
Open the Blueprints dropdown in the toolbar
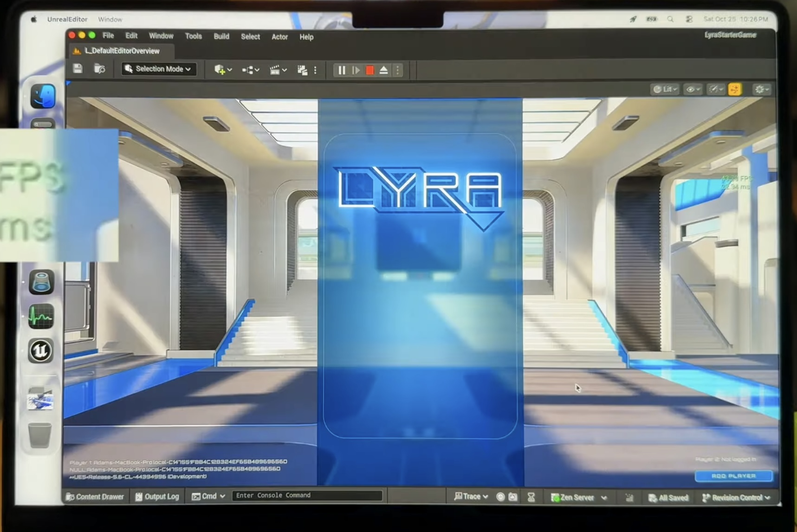click(250, 70)
